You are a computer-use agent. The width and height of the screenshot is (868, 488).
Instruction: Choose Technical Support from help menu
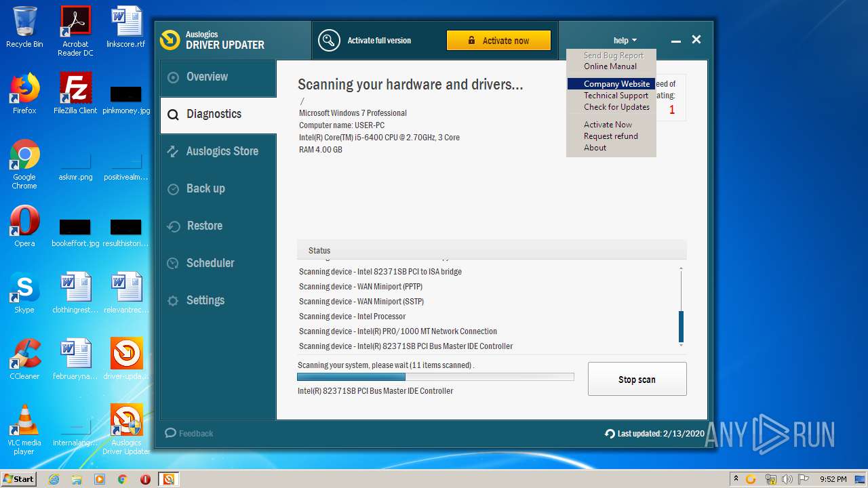(x=610, y=96)
